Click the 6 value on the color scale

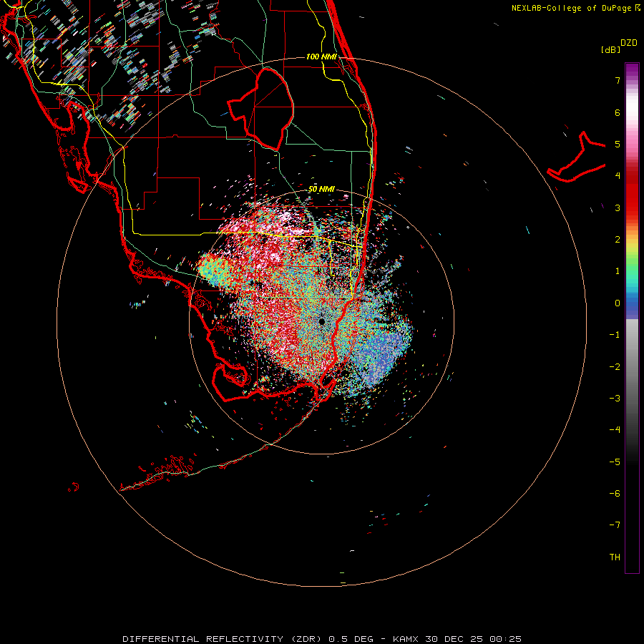coord(618,112)
